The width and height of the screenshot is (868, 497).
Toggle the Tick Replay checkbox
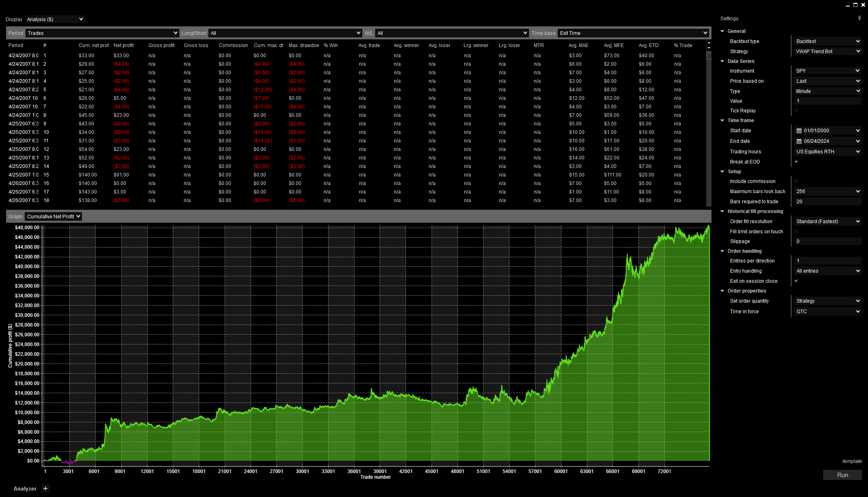796,110
